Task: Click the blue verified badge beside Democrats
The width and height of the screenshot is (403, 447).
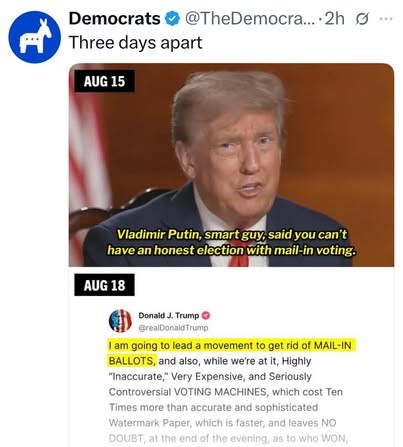Action: tap(173, 19)
